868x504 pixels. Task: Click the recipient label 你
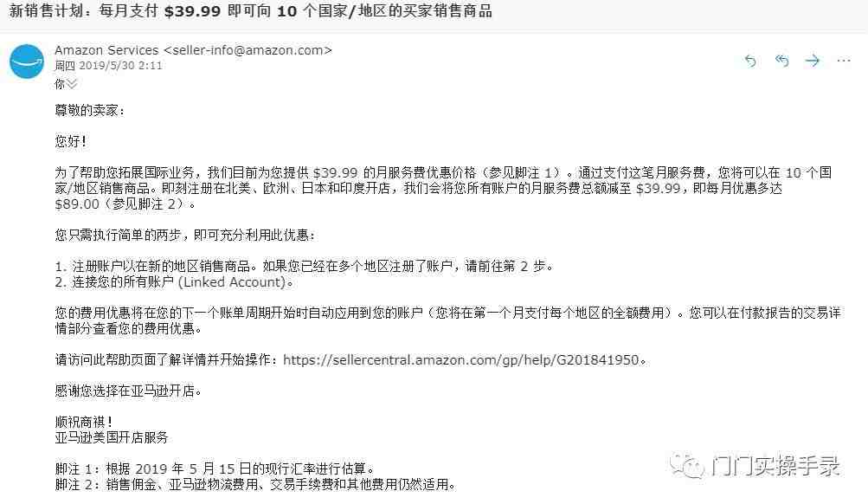click(x=60, y=84)
